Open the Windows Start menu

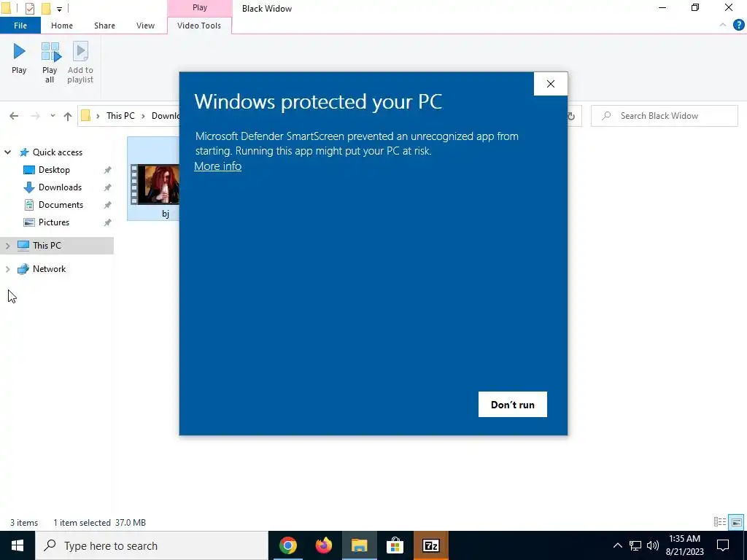point(18,545)
